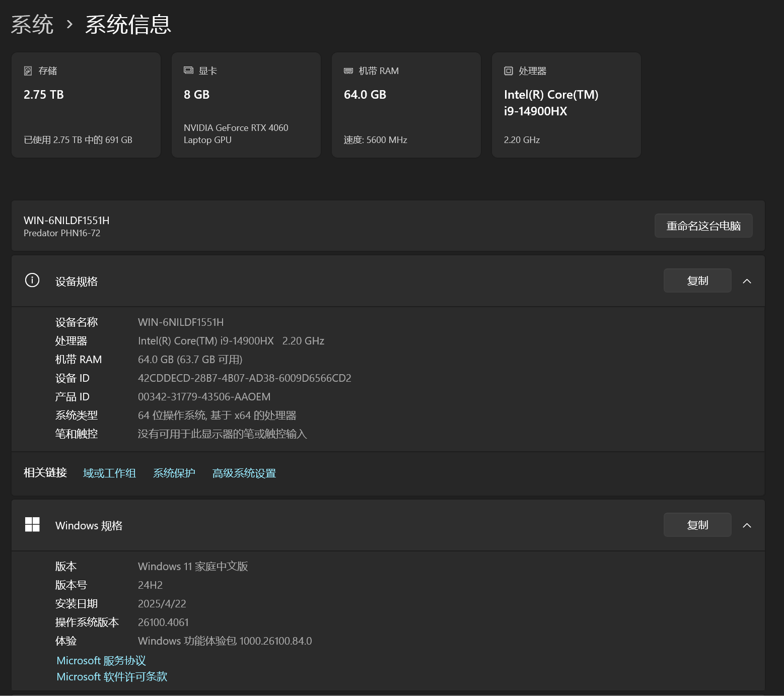The width and height of the screenshot is (784, 696).
Task: Click Predator PHN16-72 model text
Action: coord(62,233)
